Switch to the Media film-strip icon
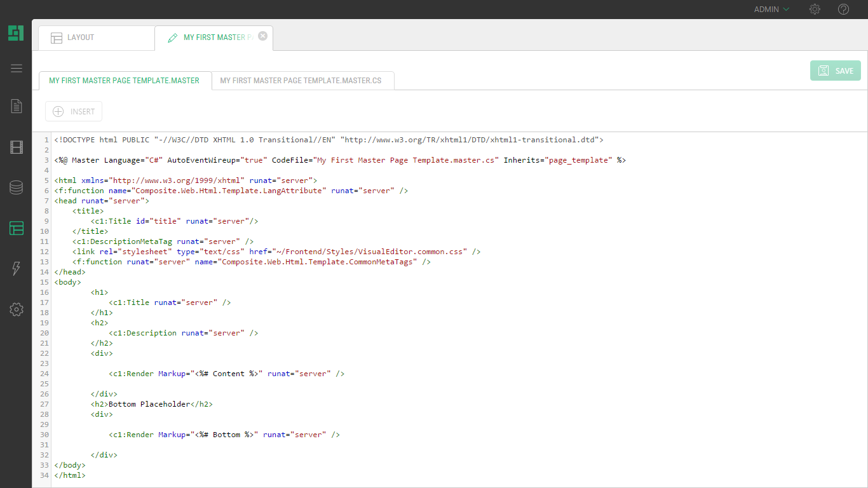Image resolution: width=868 pixels, height=488 pixels. click(x=17, y=147)
